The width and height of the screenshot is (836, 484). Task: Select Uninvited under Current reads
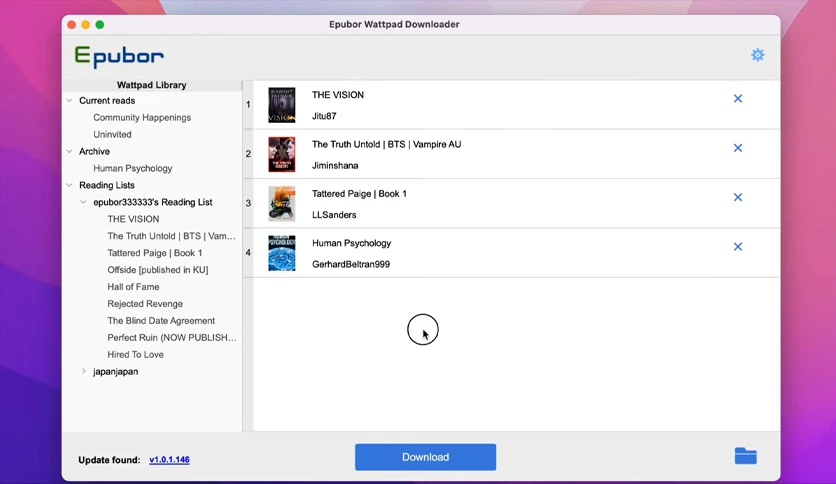coord(112,134)
